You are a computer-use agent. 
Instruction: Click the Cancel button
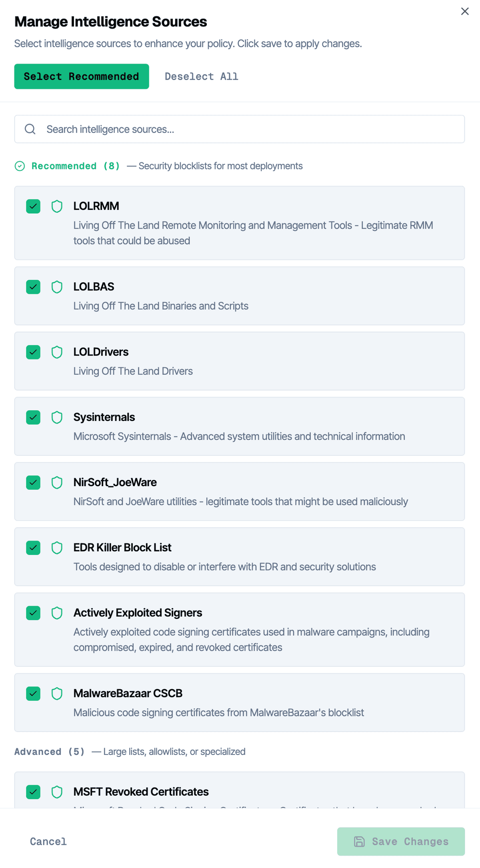[x=48, y=841]
